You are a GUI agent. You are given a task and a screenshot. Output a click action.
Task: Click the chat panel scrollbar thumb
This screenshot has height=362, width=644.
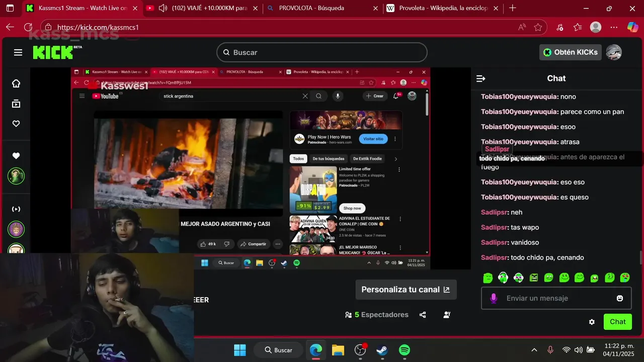click(x=641, y=257)
